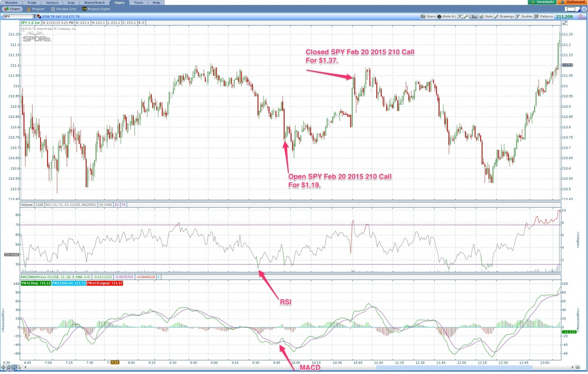Click the close value C: 211.1
Viewport: 588px width, 374px height.
[x=129, y=23]
